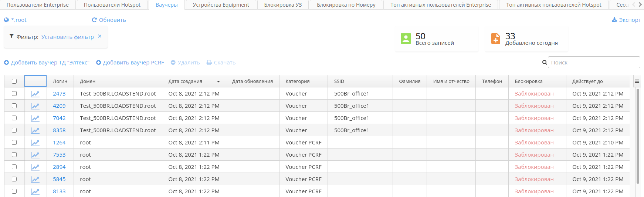Open the table columns menu icon
The height and width of the screenshot is (197, 644).
637,81
